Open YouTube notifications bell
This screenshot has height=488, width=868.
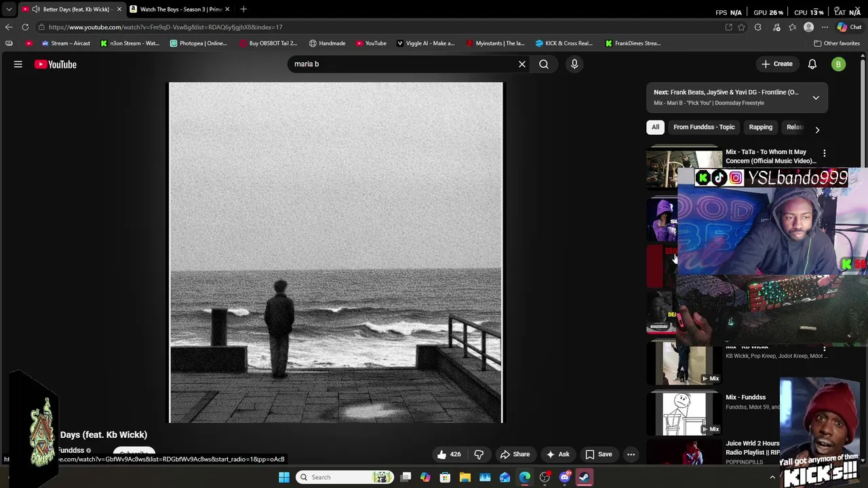pyautogui.click(x=812, y=64)
